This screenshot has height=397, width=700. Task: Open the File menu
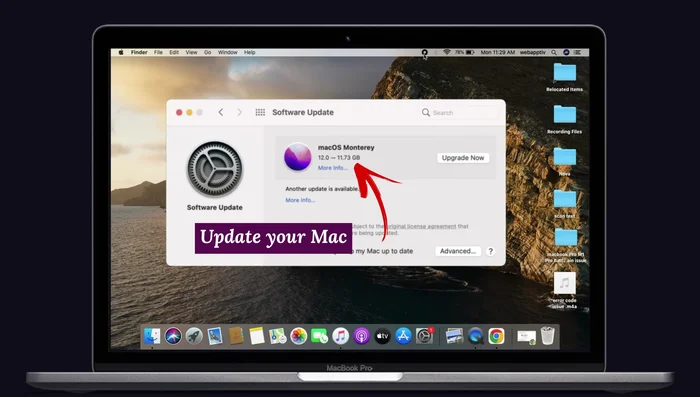(158, 52)
